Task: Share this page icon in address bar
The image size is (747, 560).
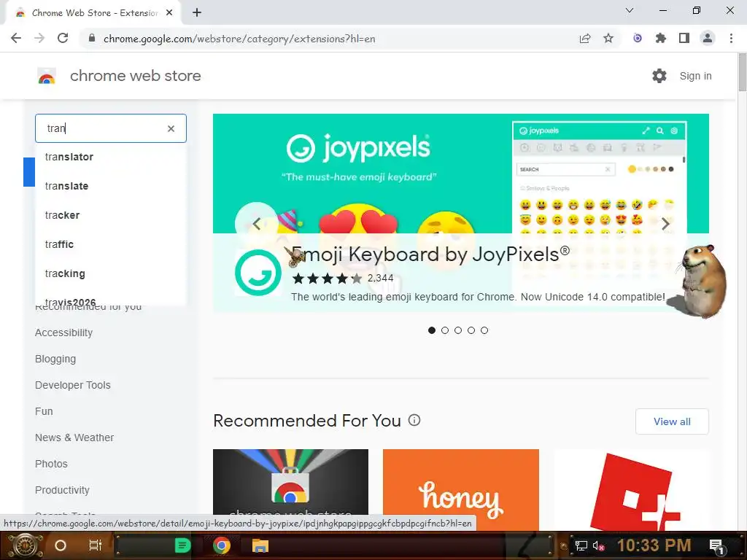Action: (585, 39)
